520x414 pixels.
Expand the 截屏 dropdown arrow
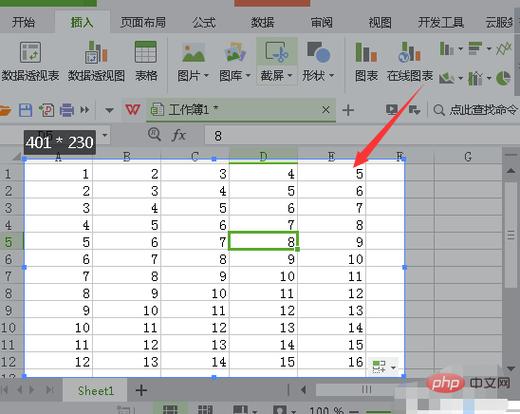tap(290, 76)
